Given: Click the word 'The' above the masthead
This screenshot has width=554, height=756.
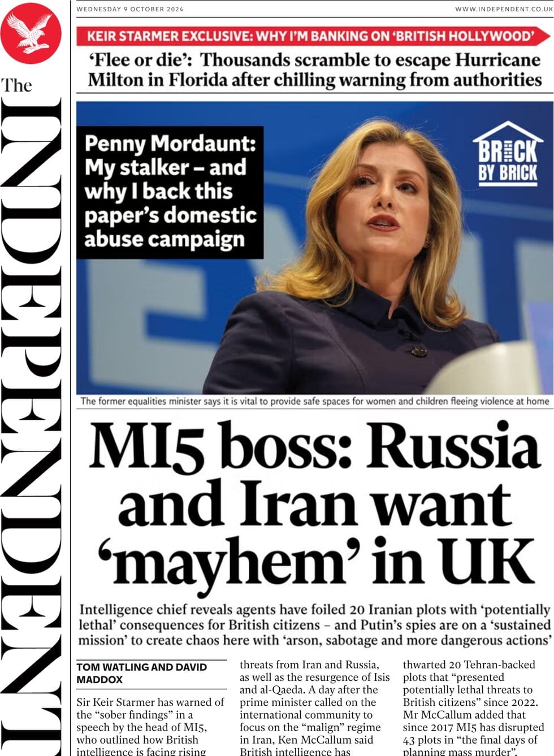Looking at the screenshot, I should pos(16,86).
